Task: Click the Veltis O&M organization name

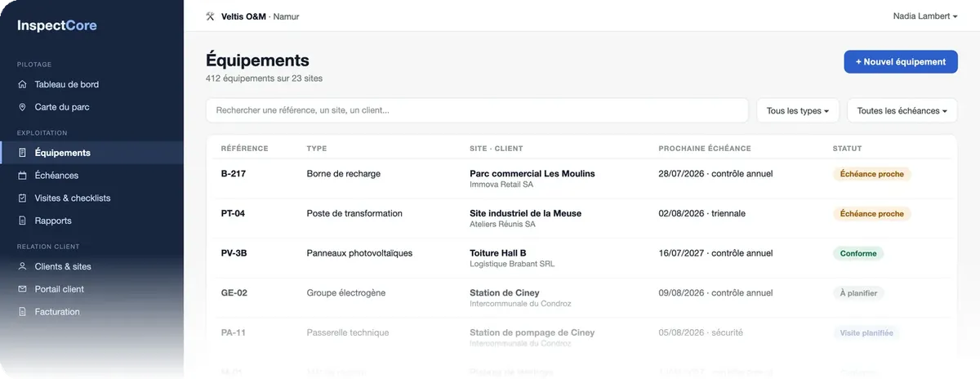Action: pyautogui.click(x=244, y=16)
